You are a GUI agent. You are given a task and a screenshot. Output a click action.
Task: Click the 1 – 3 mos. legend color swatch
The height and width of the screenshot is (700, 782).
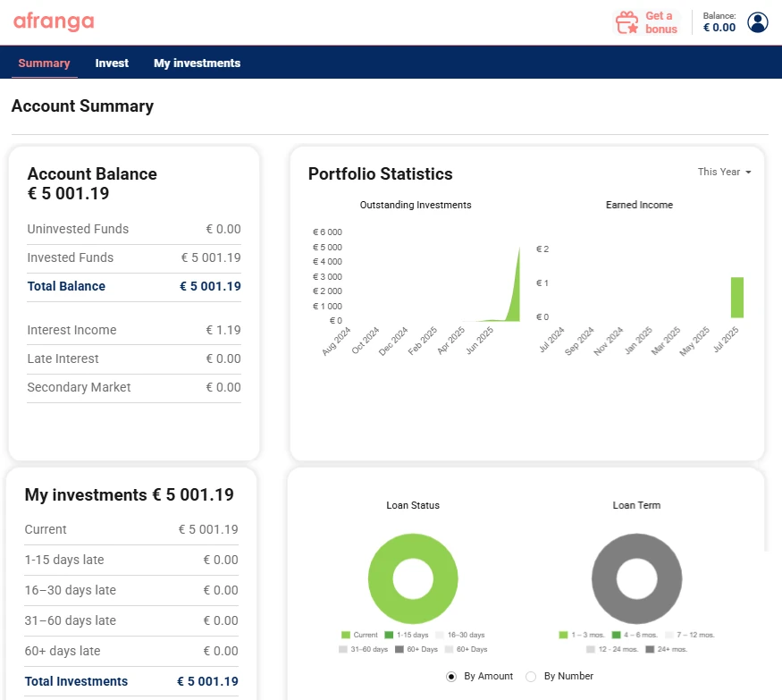pos(564,635)
